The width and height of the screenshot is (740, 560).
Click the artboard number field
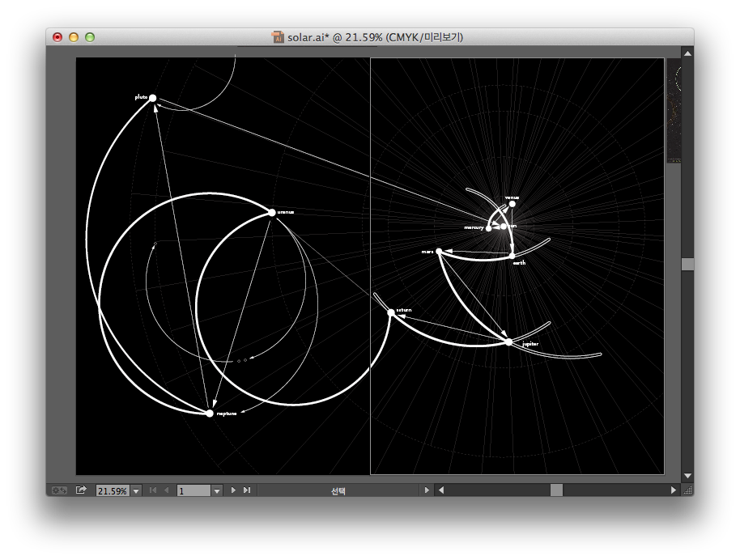(x=193, y=490)
